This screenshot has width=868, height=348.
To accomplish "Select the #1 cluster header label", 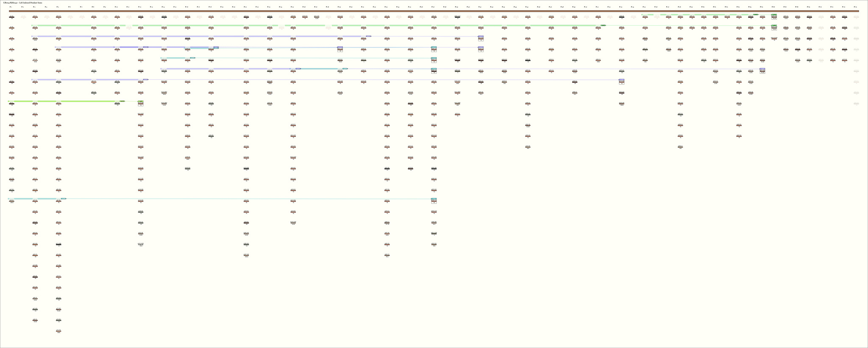I will [x=11, y=7].
